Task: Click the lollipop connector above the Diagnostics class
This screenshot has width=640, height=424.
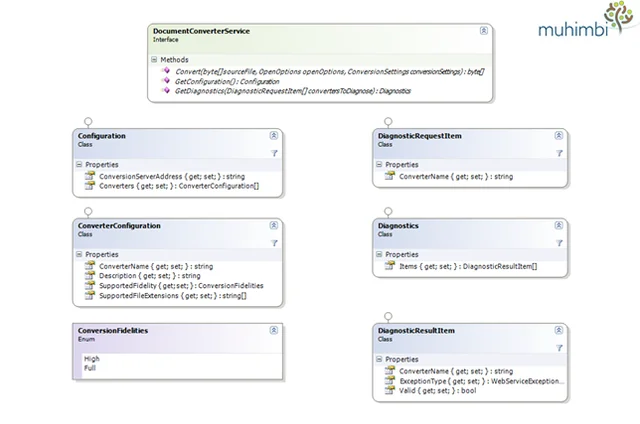Action: click(x=388, y=211)
